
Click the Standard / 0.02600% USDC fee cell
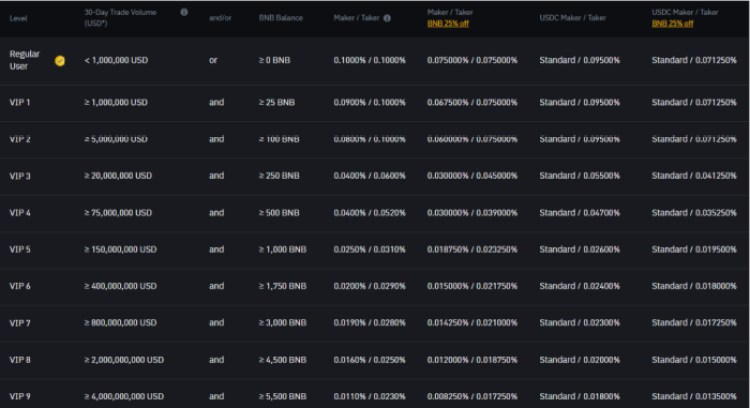[580, 249]
